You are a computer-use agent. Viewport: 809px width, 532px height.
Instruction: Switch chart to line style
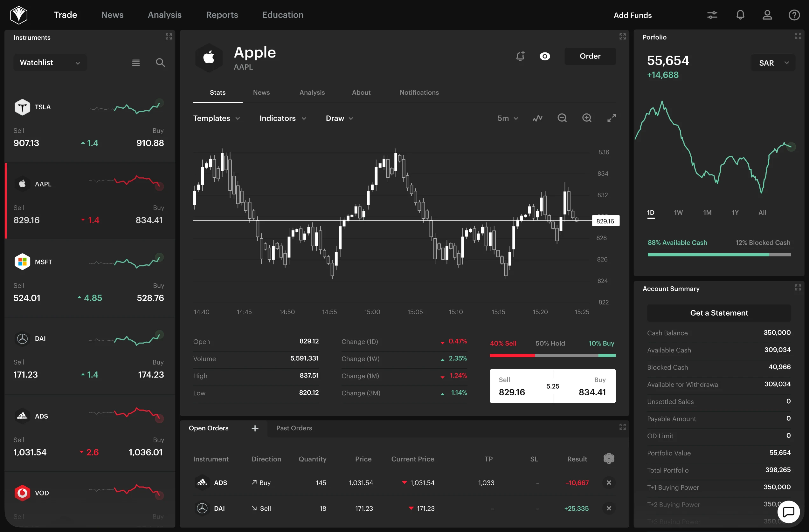point(537,118)
